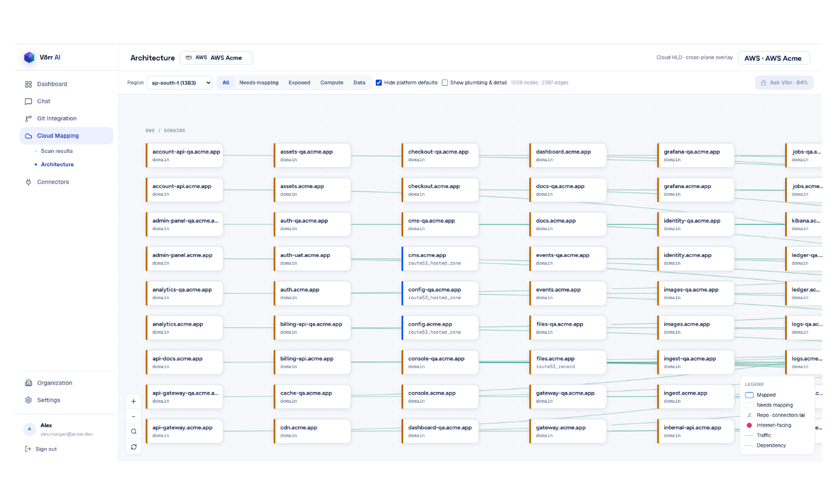
Task: Click the AWS logo in account chip
Action: tap(189, 58)
